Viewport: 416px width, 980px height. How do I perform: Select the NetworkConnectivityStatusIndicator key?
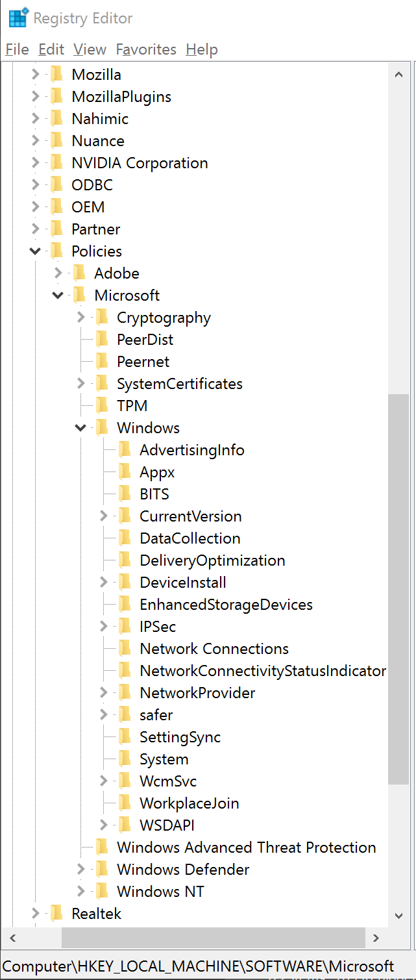coord(262,671)
